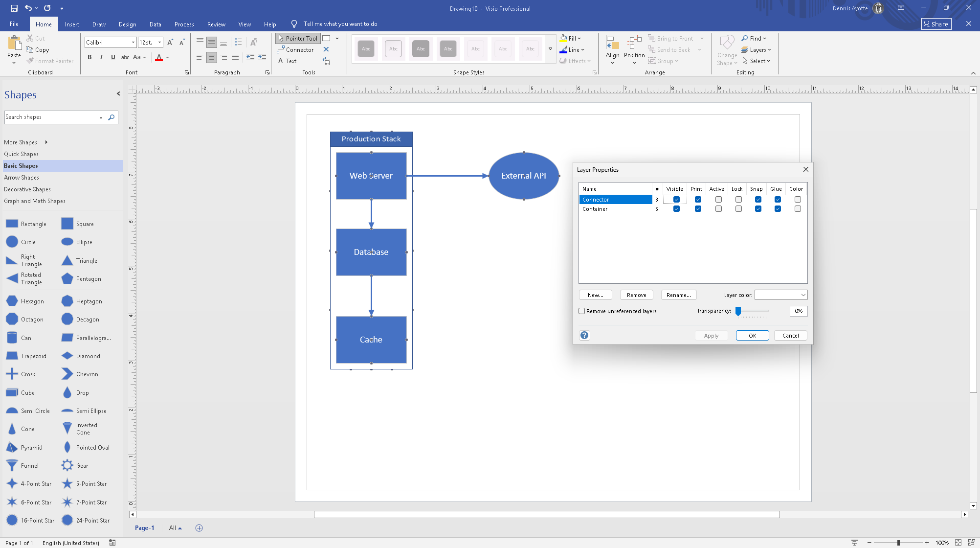Toggle Snap for Container layer
The image size is (980, 548).
click(x=758, y=208)
